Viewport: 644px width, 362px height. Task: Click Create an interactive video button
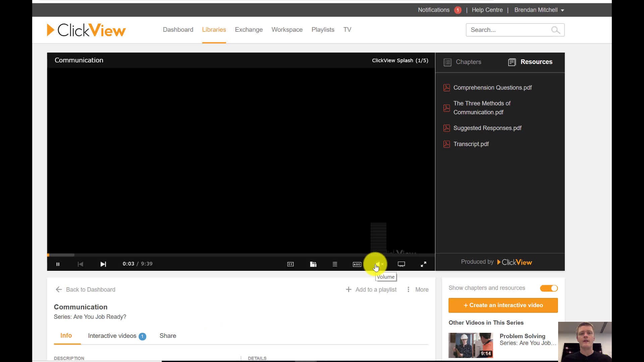pos(503,305)
